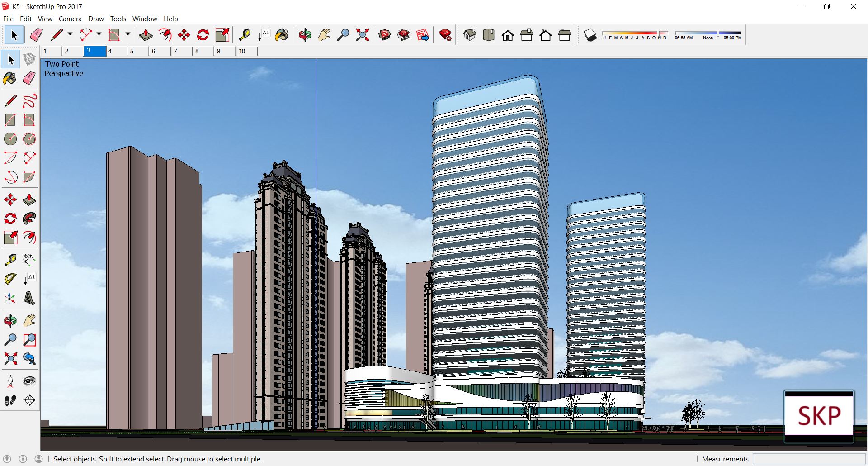Open the Shapes tool dropdown arrow
Screen dimensions: 868x466
pyautogui.click(x=128, y=34)
